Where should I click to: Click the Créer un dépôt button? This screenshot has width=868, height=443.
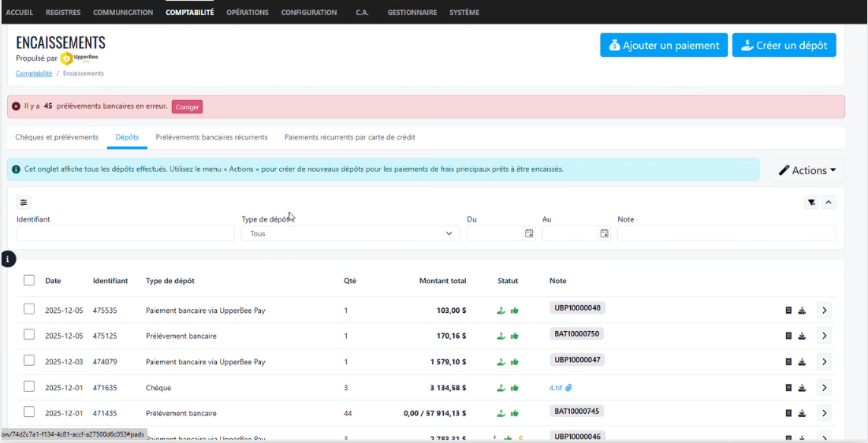point(784,46)
